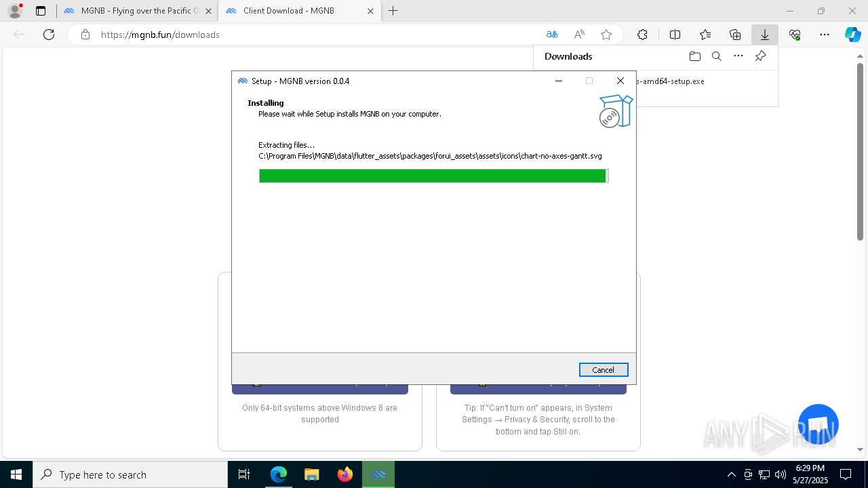This screenshot has width=868, height=488.
Task: Open more options in Downloads panel
Action: (x=738, y=56)
